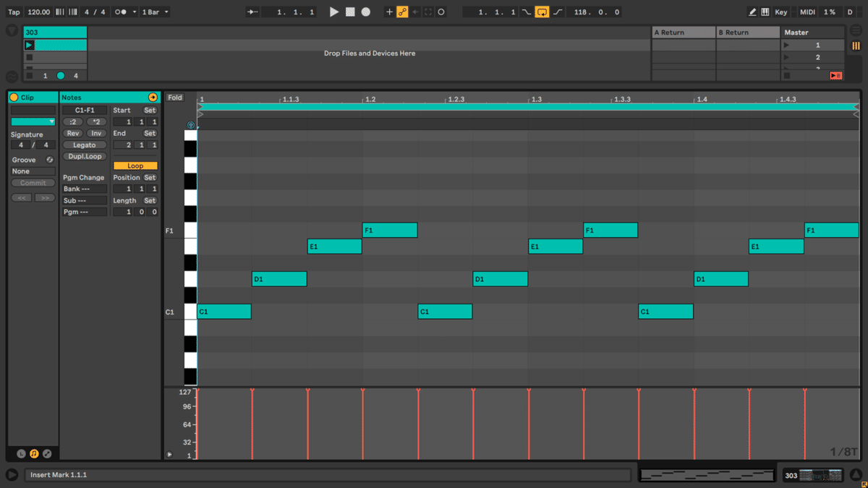Toggle the piano roll preview headphone icon
The image size is (868, 488).
[x=191, y=124]
